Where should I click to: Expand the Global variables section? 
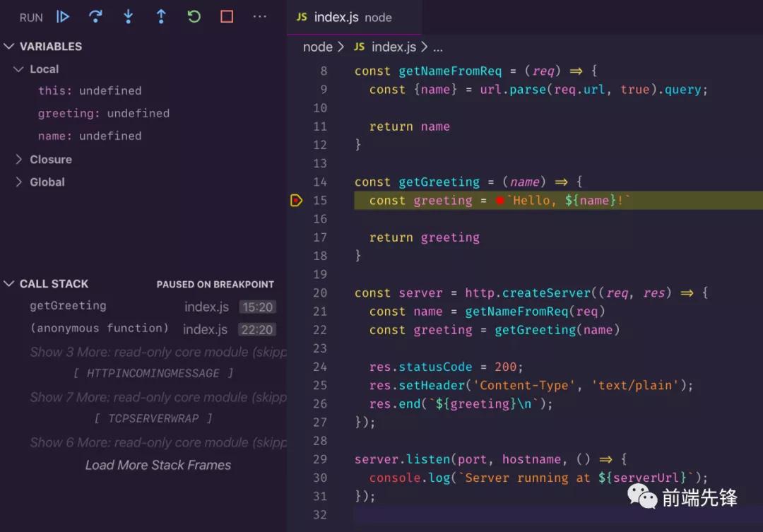tap(18, 182)
